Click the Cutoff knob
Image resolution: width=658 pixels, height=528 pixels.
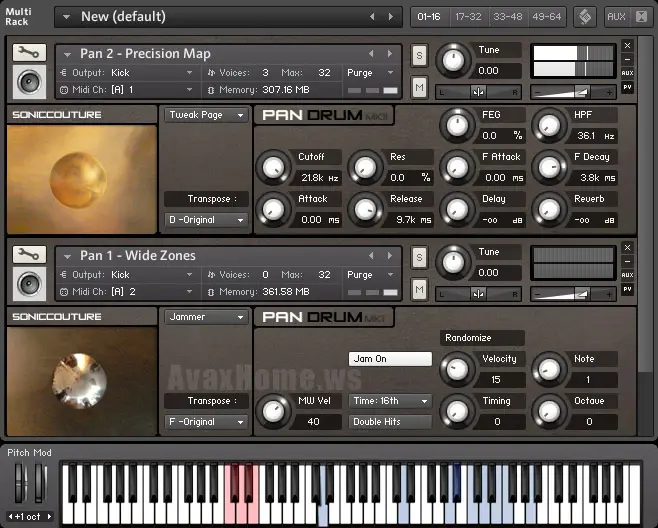coord(273,167)
